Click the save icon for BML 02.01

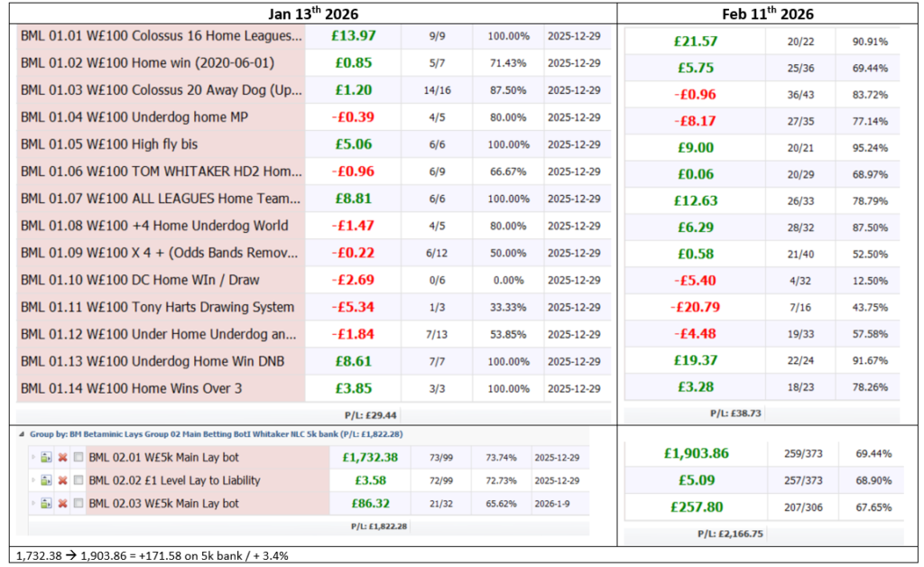[47, 458]
